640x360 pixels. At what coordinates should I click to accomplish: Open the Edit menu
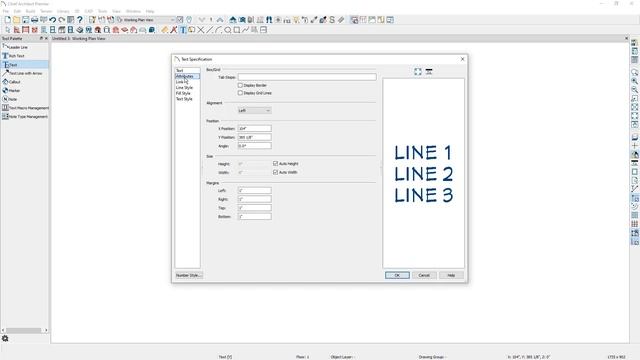pos(17,11)
